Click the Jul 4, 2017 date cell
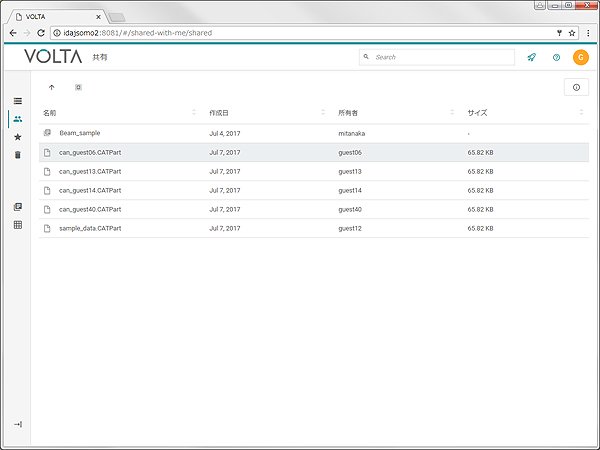The width and height of the screenshot is (600, 450). click(x=225, y=134)
